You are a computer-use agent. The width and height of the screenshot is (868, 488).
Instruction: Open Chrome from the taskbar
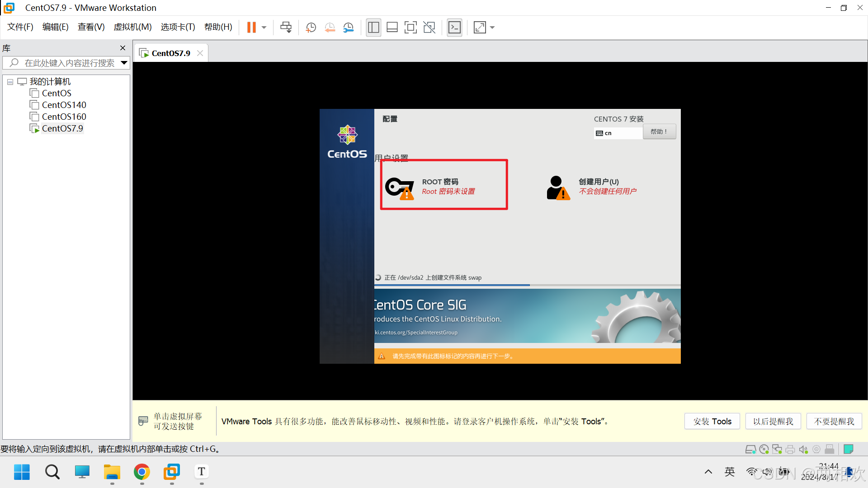142,472
